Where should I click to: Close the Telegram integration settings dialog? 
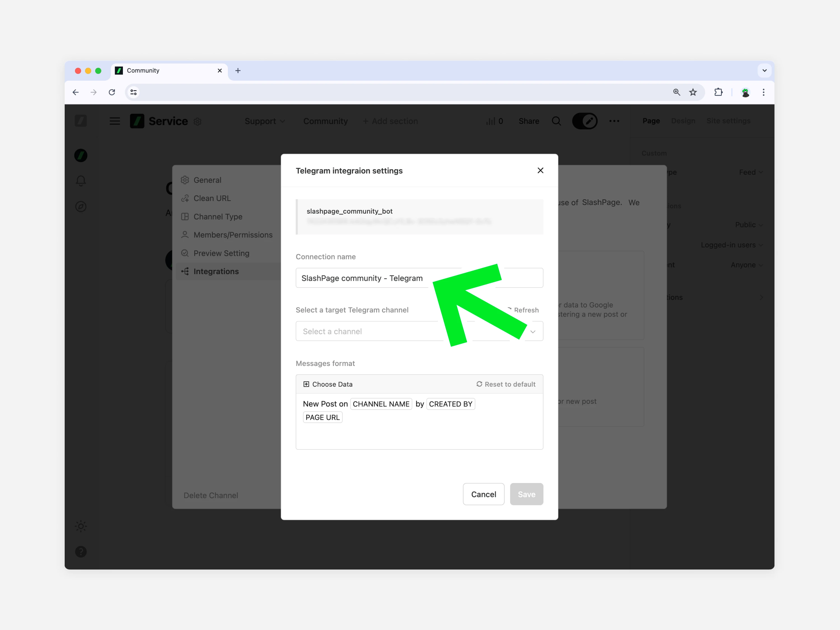point(540,171)
